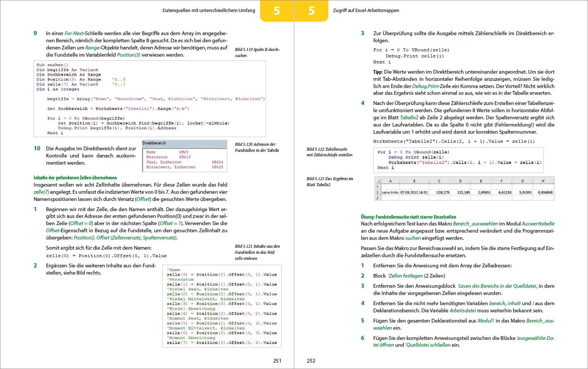Click the zelle Offset code listing figure
The height and width of the screenshot is (369, 588).
click(222, 306)
